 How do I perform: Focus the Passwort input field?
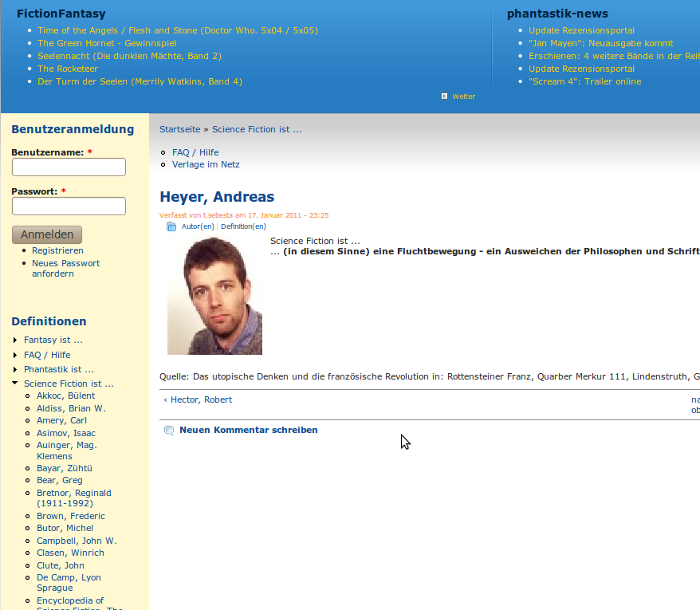pyautogui.click(x=69, y=206)
